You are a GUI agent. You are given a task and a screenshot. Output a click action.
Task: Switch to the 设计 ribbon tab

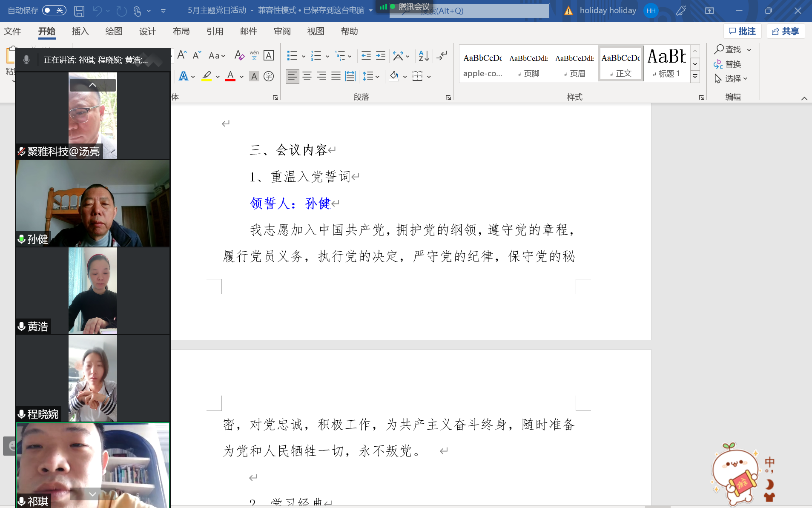pyautogui.click(x=147, y=31)
